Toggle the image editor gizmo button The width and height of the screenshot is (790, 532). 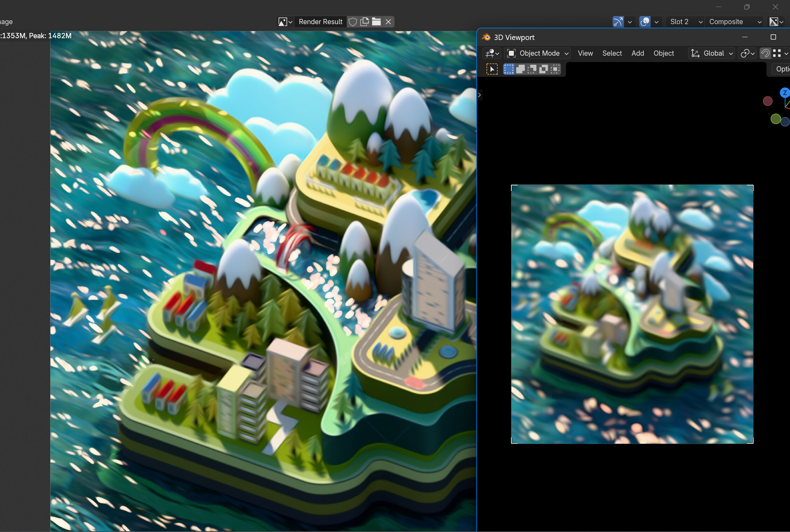click(x=618, y=22)
